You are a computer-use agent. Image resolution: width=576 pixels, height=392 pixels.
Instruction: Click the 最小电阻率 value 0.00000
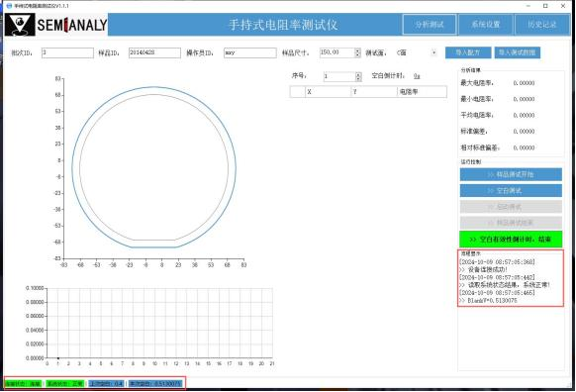(x=524, y=99)
